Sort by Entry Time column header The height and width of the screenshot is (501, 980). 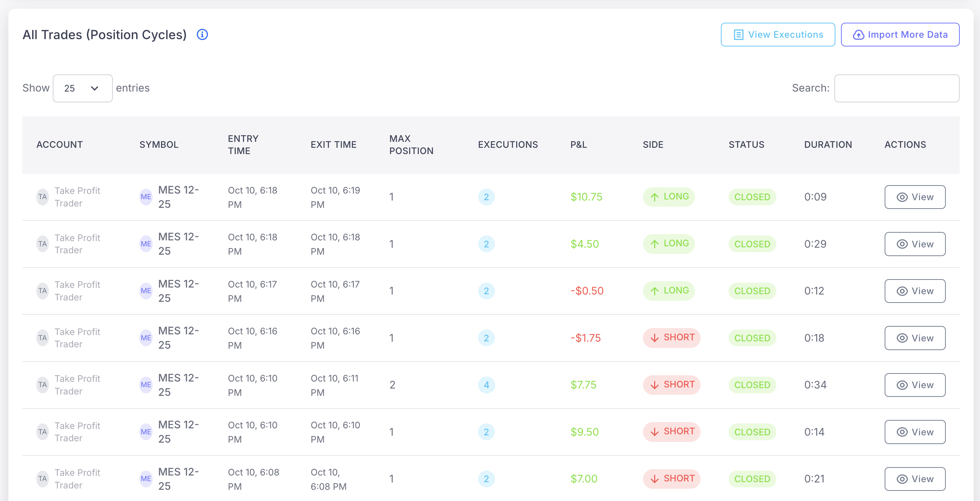point(243,145)
